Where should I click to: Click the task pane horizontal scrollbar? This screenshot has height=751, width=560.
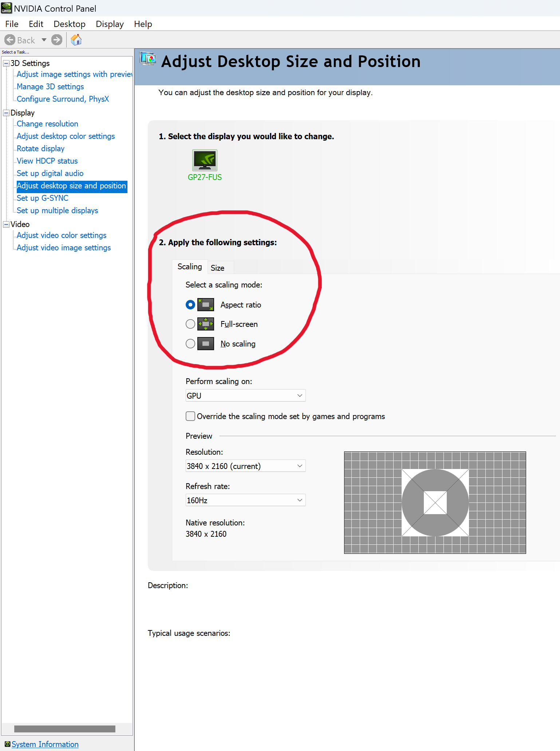65,729
